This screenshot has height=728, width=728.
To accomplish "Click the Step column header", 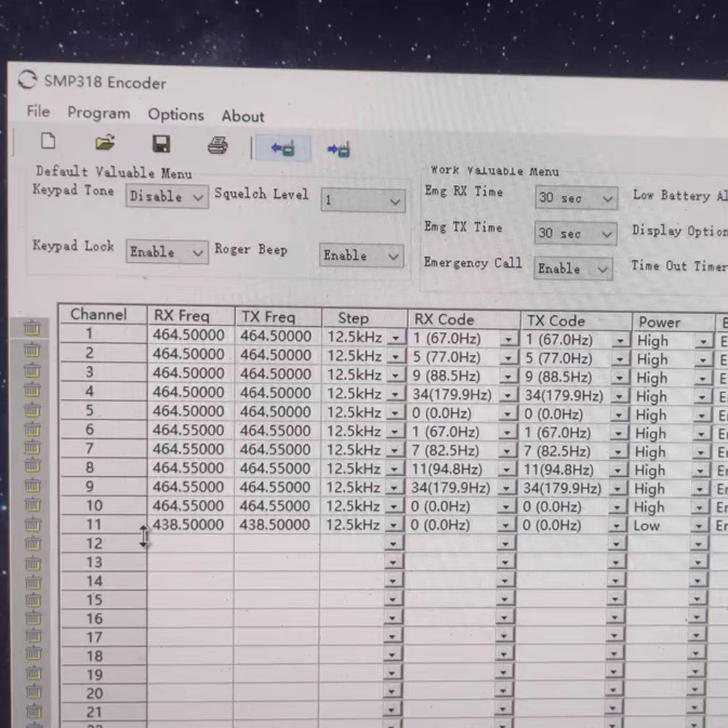I will click(364, 318).
